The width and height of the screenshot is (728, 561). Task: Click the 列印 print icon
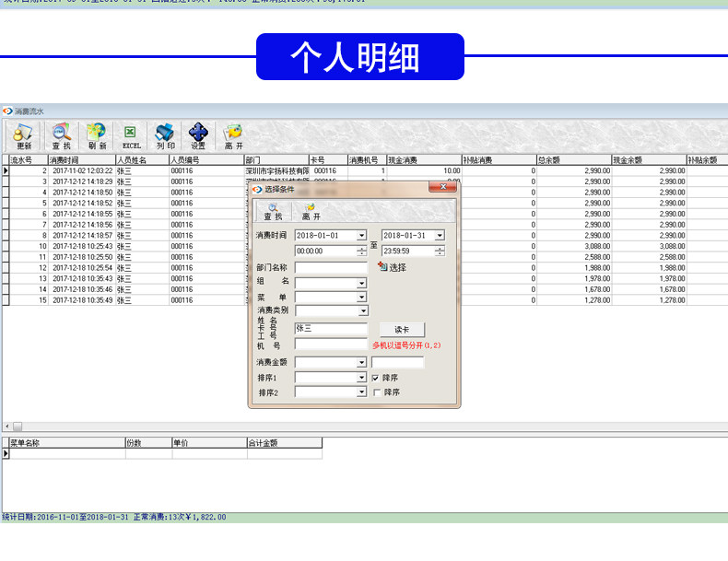pos(165,136)
